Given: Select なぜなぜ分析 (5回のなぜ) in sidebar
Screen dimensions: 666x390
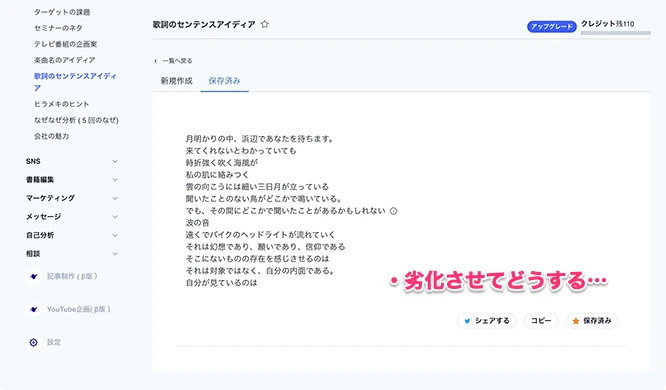Looking at the screenshot, I should coord(76,120).
